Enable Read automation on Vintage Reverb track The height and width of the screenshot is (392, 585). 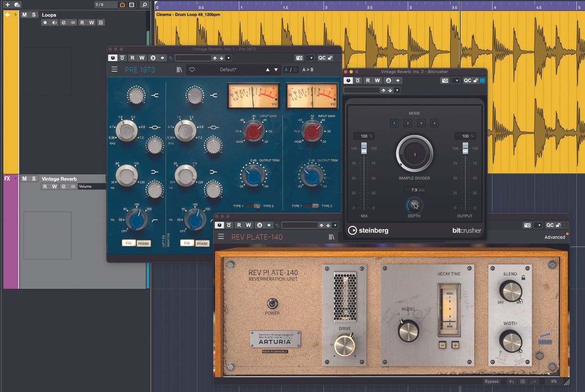(45, 187)
